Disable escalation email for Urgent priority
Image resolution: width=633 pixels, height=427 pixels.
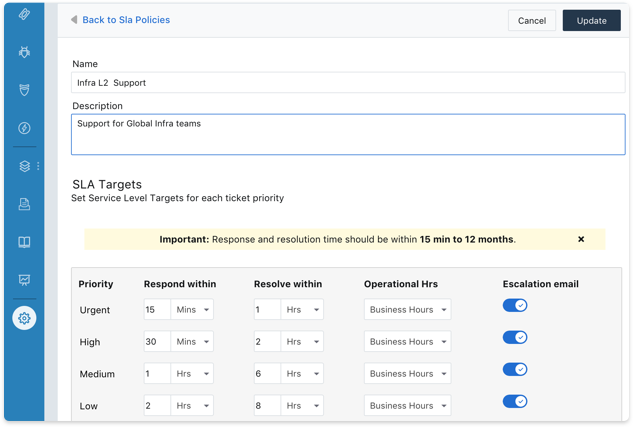coord(514,306)
